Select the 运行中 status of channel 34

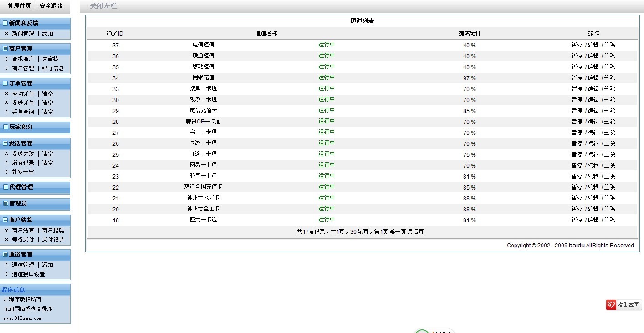(x=327, y=77)
